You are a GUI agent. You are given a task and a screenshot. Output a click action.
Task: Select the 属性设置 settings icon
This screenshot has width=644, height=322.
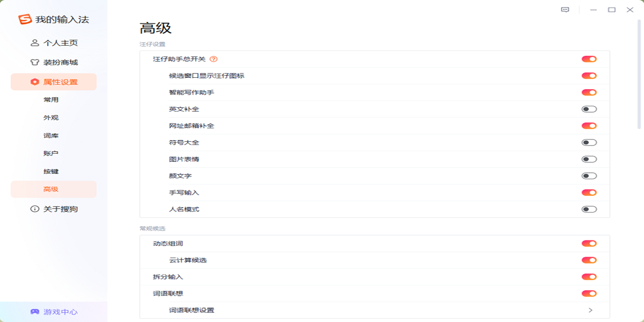(33, 81)
